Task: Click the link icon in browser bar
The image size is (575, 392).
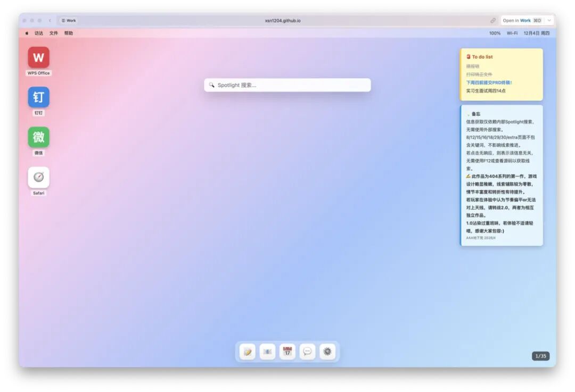Action: click(x=493, y=21)
